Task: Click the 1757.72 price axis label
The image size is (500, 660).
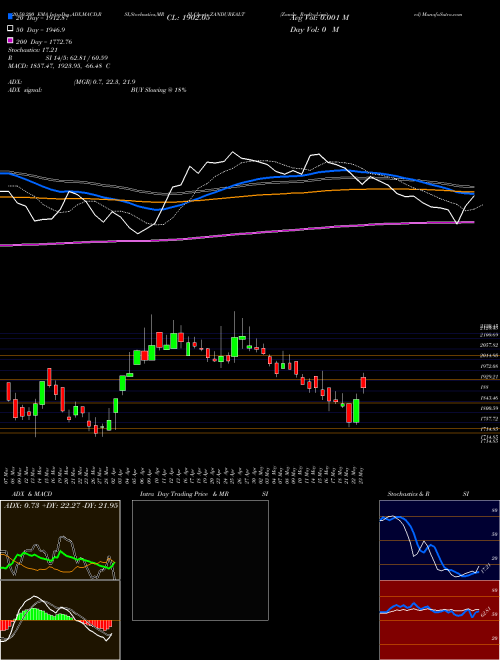Action: point(489,419)
